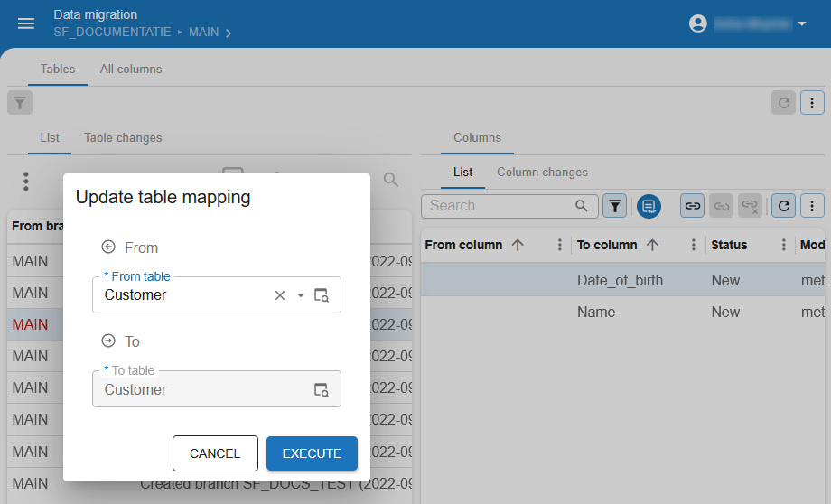This screenshot has width=831, height=504.
Task: Click the filter icon beside column search
Action: click(614, 206)
